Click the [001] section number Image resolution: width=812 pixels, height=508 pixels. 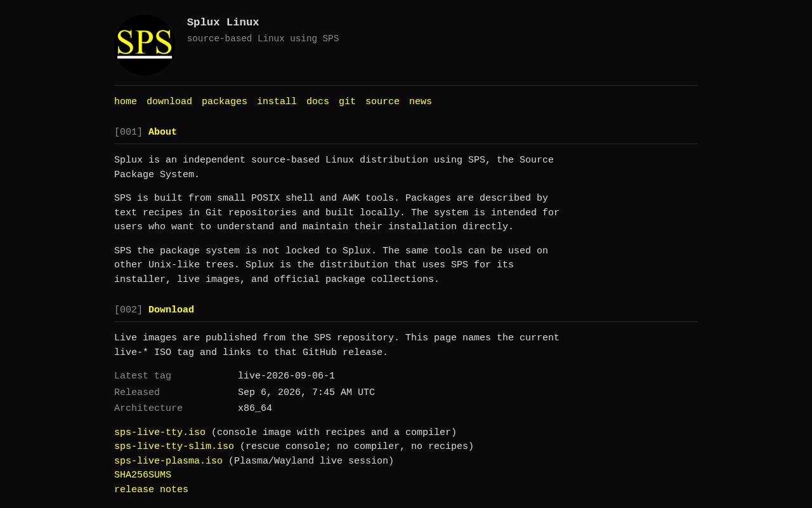[x=128, y=132]
